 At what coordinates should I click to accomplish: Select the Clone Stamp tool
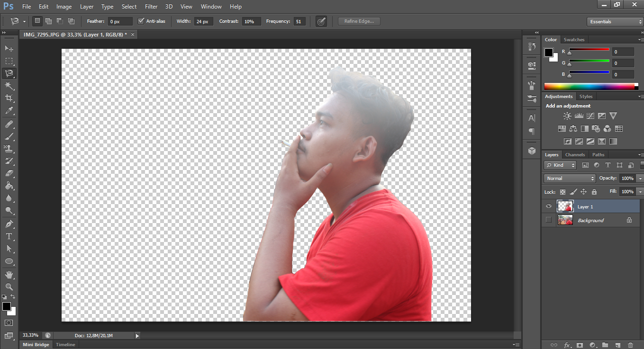9,149
